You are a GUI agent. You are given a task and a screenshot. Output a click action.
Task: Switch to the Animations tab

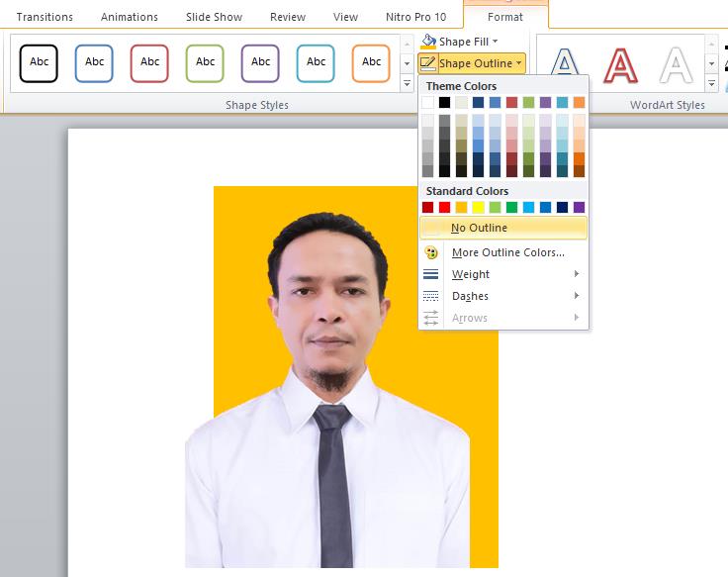point(129,17)
